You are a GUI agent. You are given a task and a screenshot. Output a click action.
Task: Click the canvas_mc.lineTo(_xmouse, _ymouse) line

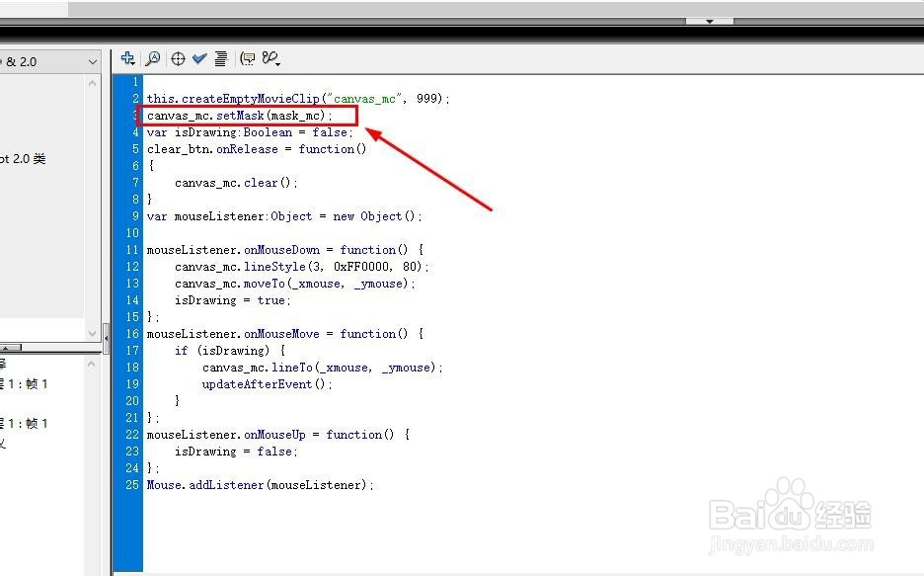point(323,368)
